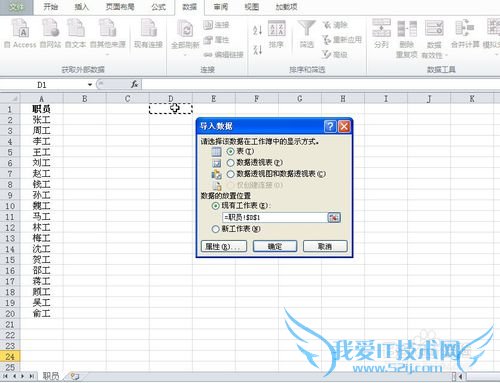The image size is (500, 383).
Task: Go to last sheet navigation arrow
Action: tap(31, 376)
